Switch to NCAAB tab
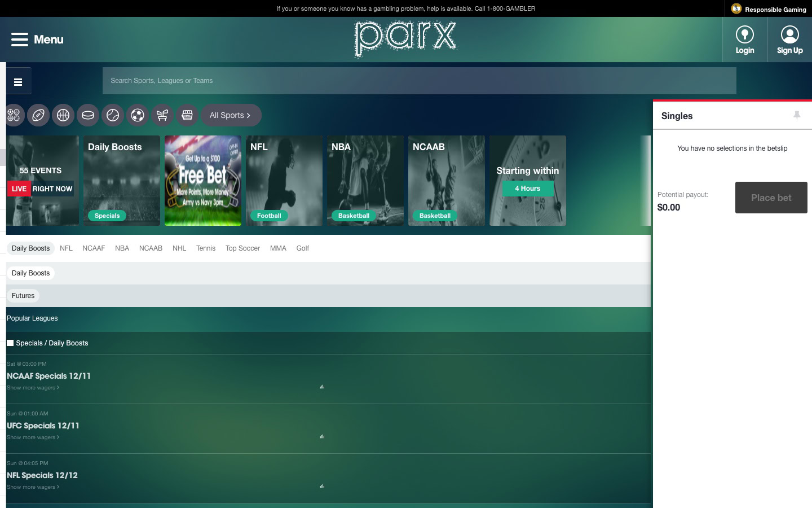 [x=151, y=248]
